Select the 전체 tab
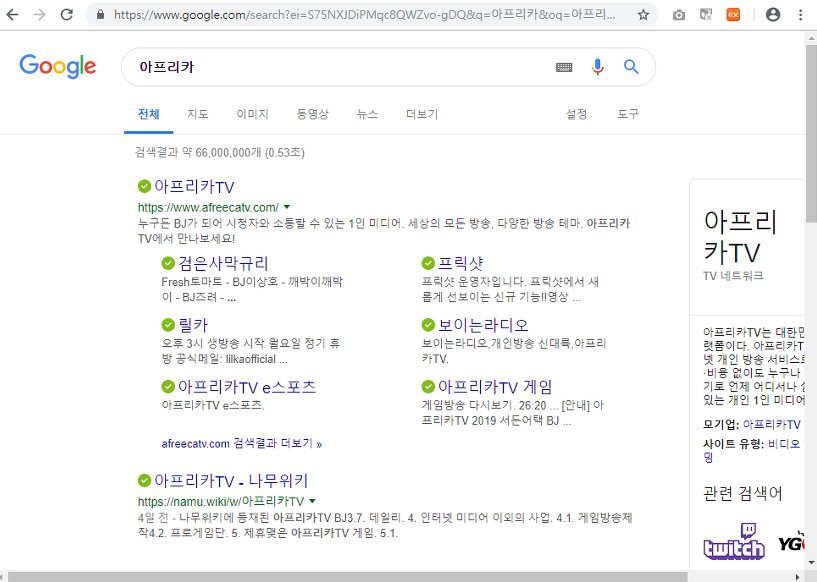817x582 pixels. (148, 114)
